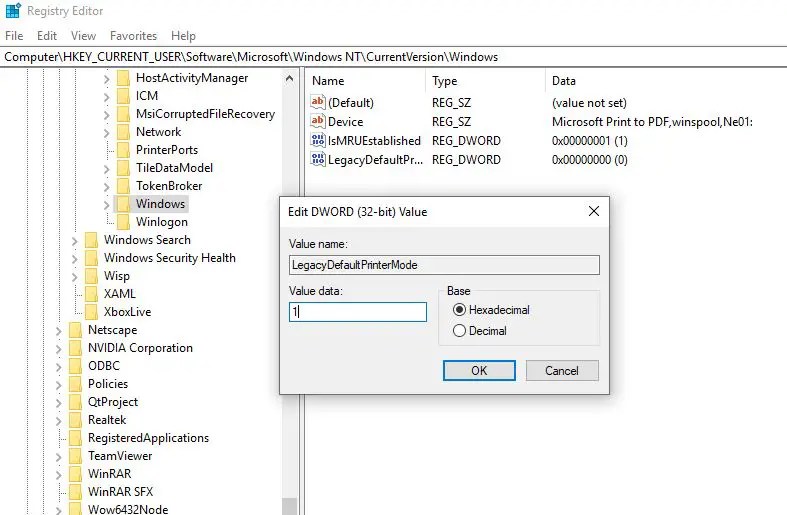Open the Favorites menu

[134, 36]
